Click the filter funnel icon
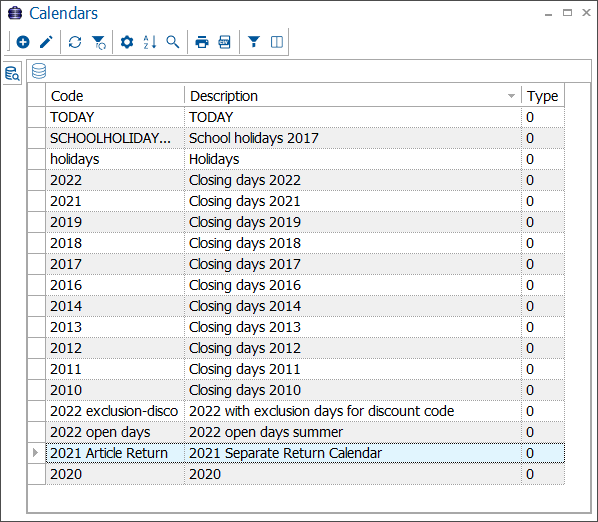598x522 pixels. (x=254, y=42)
